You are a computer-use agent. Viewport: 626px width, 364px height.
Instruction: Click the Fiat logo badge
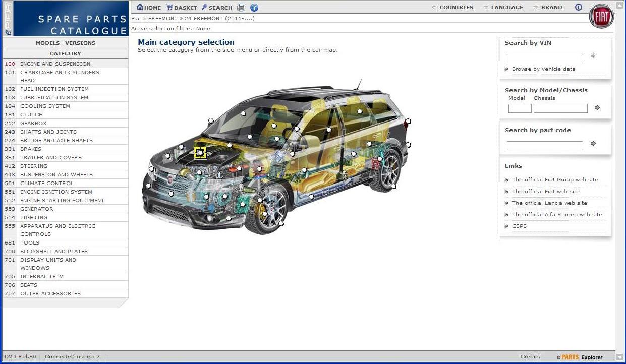click(x=601, y=17)
